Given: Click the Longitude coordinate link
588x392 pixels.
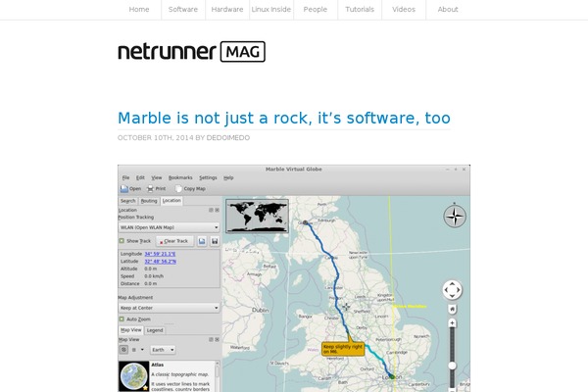Looking at the screenshot, I should tap(160, 254).
